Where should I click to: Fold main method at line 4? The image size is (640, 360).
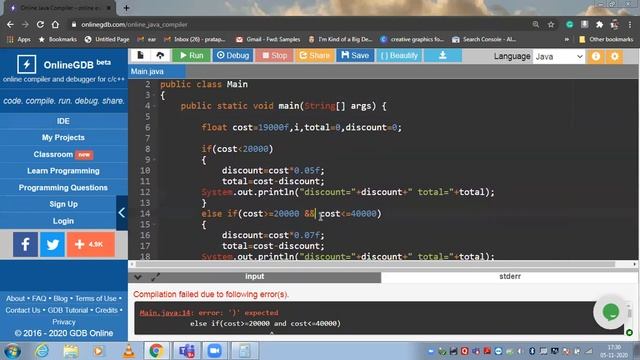[x=154, y=106]
